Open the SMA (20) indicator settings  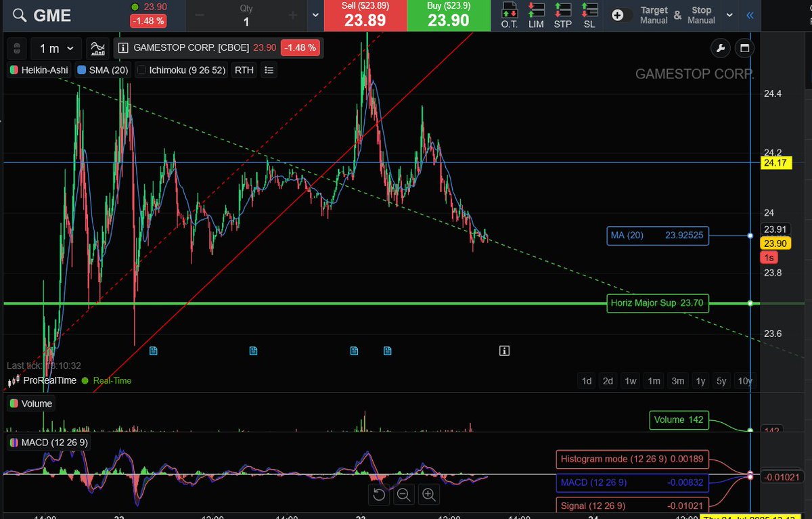pyautogui.click(x=103, y=70)
